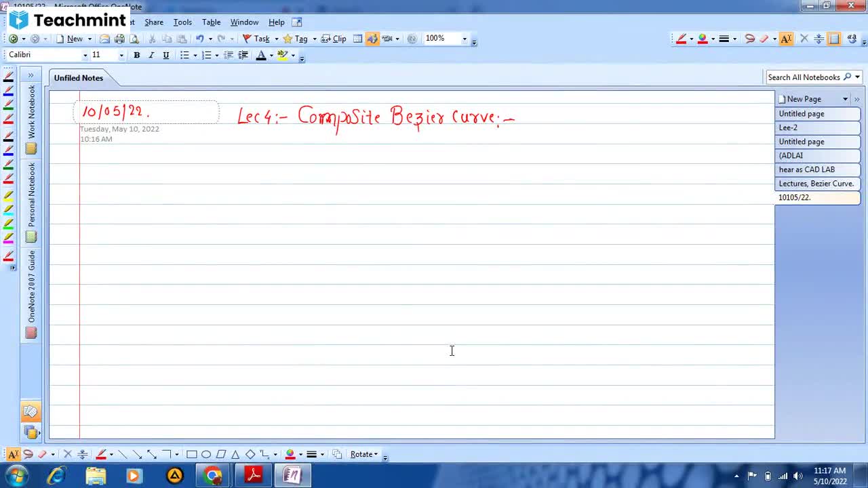This screenshot has height=488, width=868.
Task: Open the Personal Notebook in the sidebar
Action: click(x=31, y=201)
